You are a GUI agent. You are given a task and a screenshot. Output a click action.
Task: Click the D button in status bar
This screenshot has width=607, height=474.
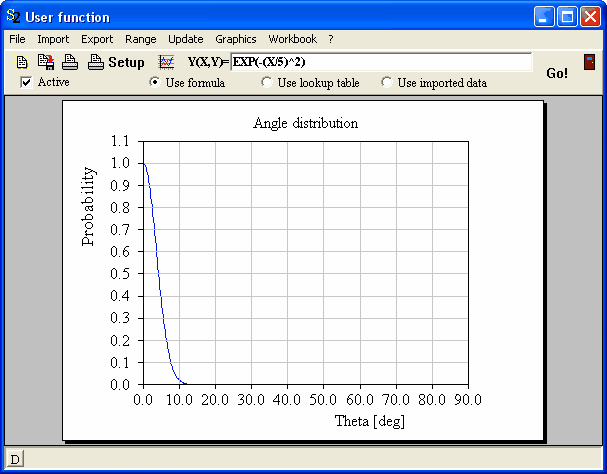pyautogui.click(x=15, y=459)
